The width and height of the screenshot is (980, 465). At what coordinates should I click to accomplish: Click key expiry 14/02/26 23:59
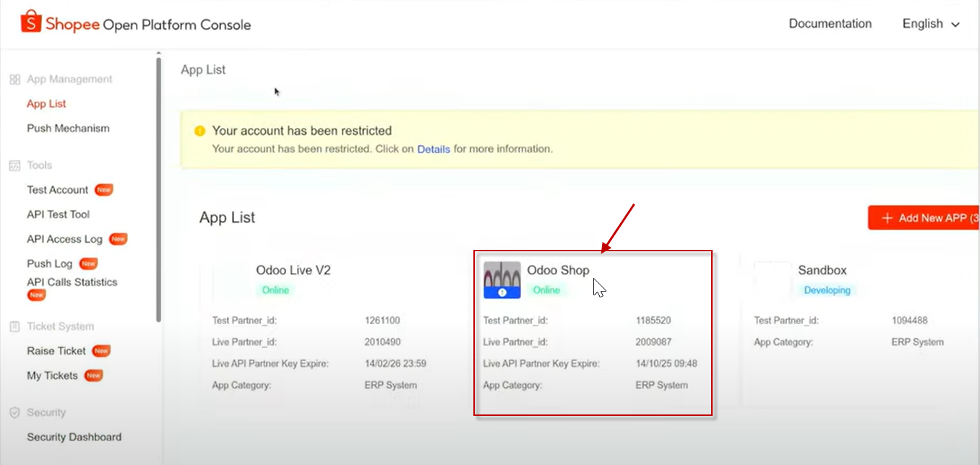(x=395, y=364)
